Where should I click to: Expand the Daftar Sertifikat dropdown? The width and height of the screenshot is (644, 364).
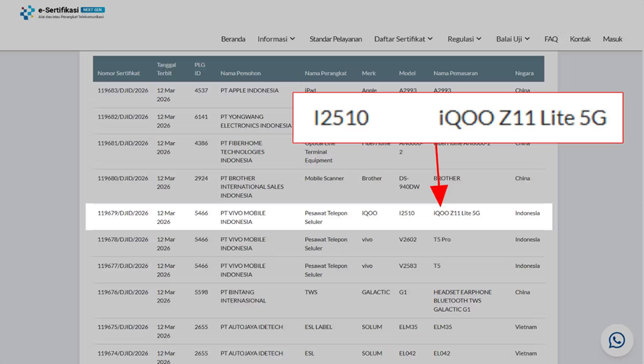tap(404, 39)
